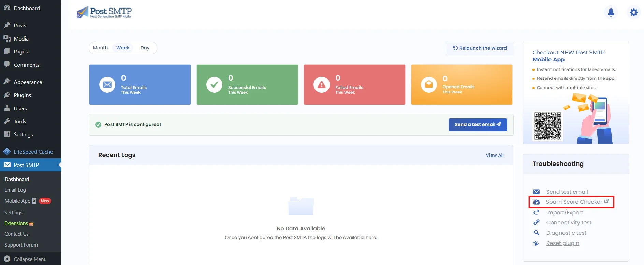
Task: Click the Collapse Menu arrow icon
Action: tap(7, 259)
